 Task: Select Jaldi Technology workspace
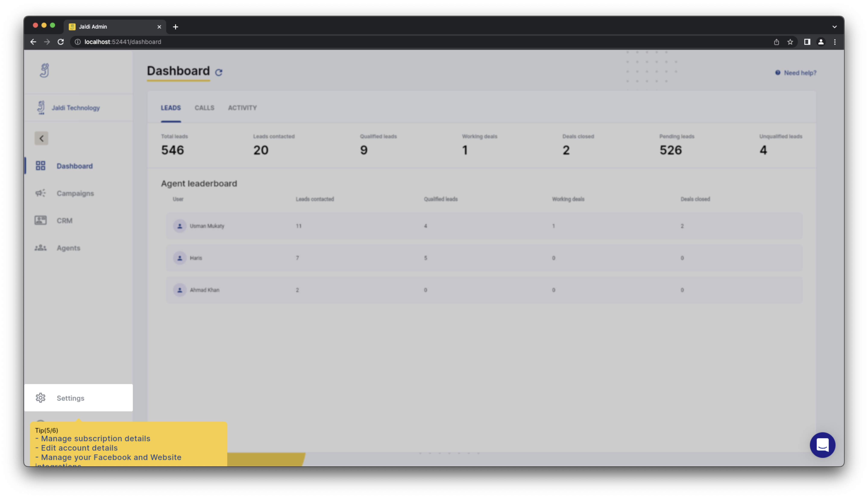[75, 107]
